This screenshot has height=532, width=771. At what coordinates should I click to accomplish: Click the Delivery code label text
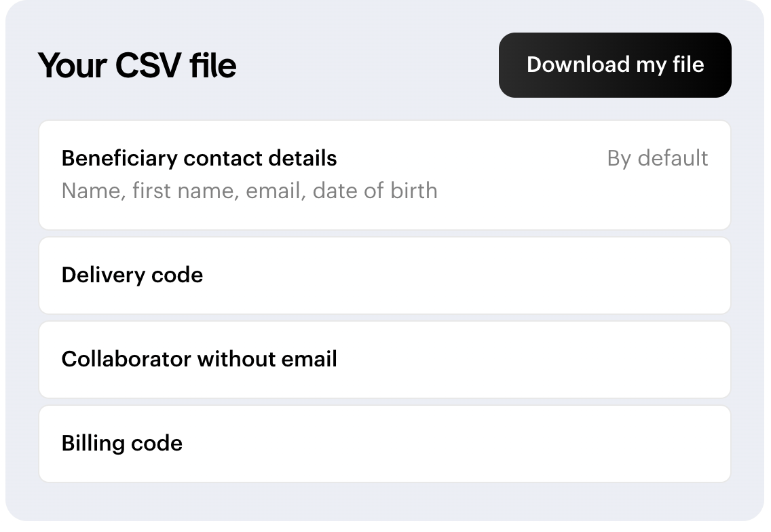132,275
